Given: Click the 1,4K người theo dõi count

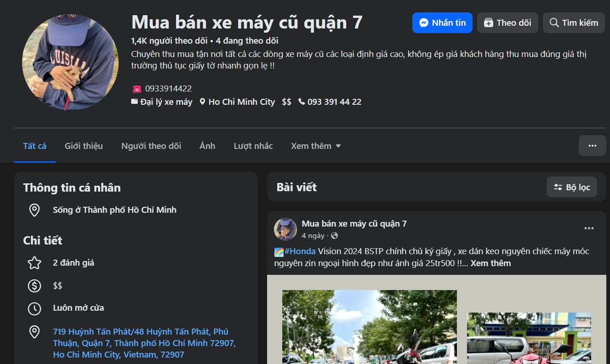Looking at the screenshot, I should pyautogui.click(x=169, y=41).
